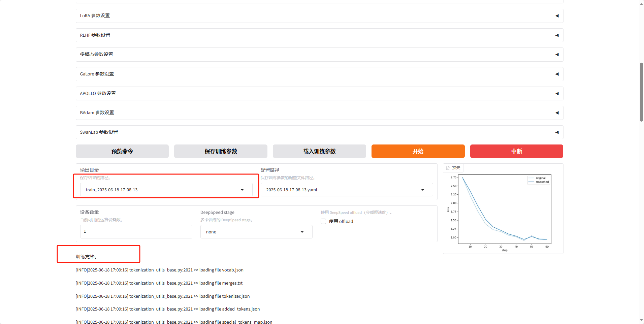Image resolution: width=644 pixels, height=324 pixels.
Task: Click the log line loading file tokenizer.json
Action: pyautogui.click(x=163, y=296)
